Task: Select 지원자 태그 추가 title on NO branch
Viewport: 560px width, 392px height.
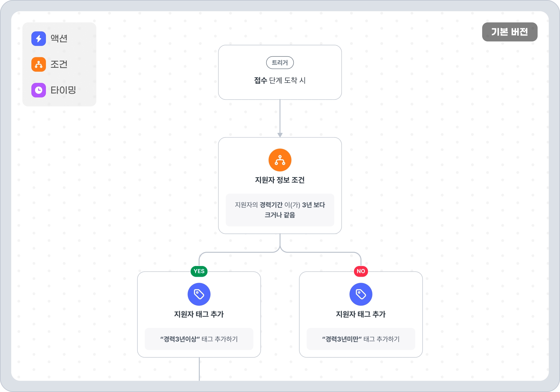Action: pyautogui.click(x=361, y=314)
